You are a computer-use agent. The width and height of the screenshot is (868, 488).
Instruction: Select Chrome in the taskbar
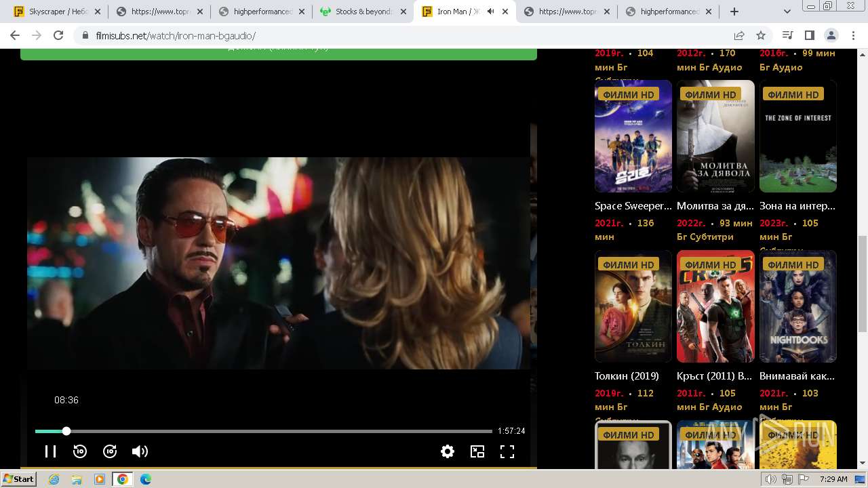123,479
